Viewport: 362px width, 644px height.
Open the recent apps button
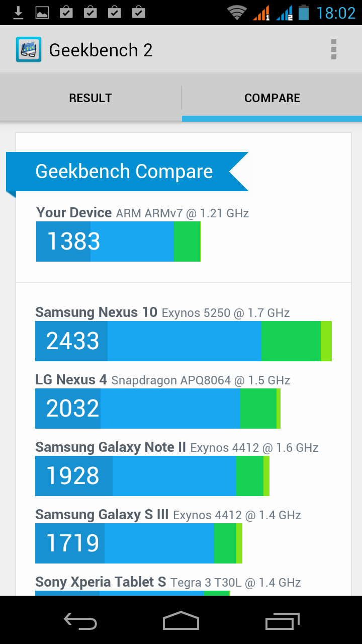point(282,621)
